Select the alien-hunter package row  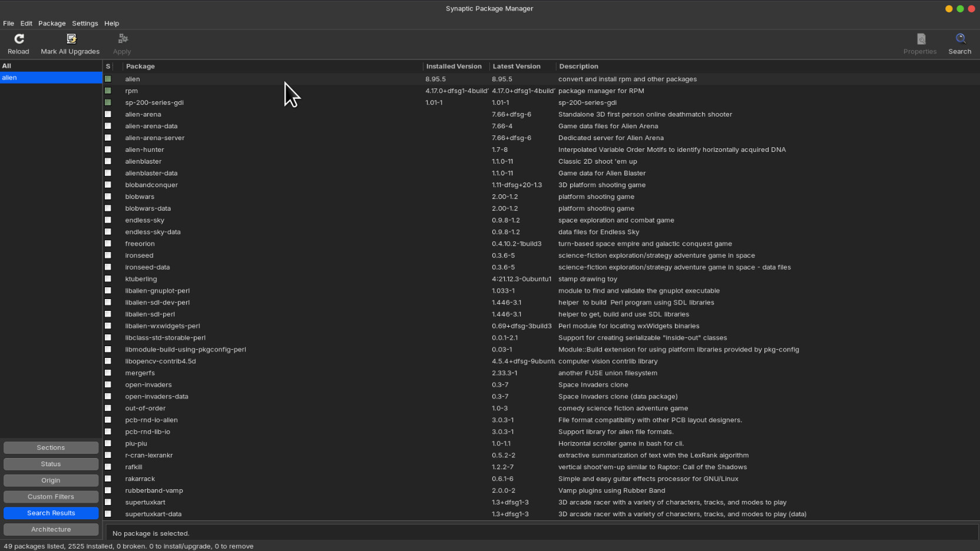tap(541, 150)
